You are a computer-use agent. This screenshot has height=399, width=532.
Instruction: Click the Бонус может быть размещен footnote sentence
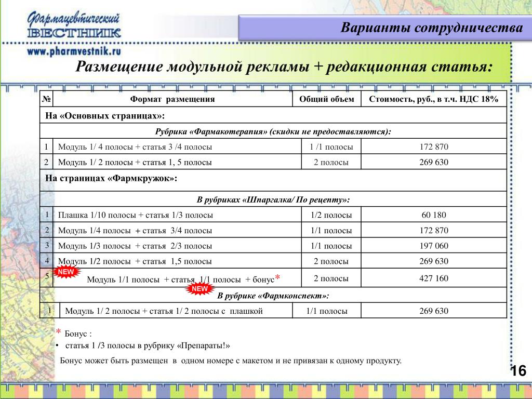pos(231,361)
